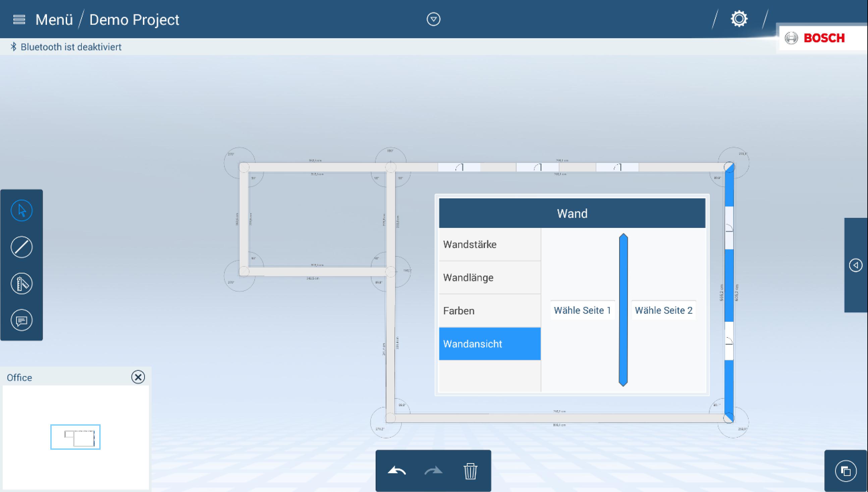Select the bottom wall of large room

pyautogui.click(x=559, y=418)
